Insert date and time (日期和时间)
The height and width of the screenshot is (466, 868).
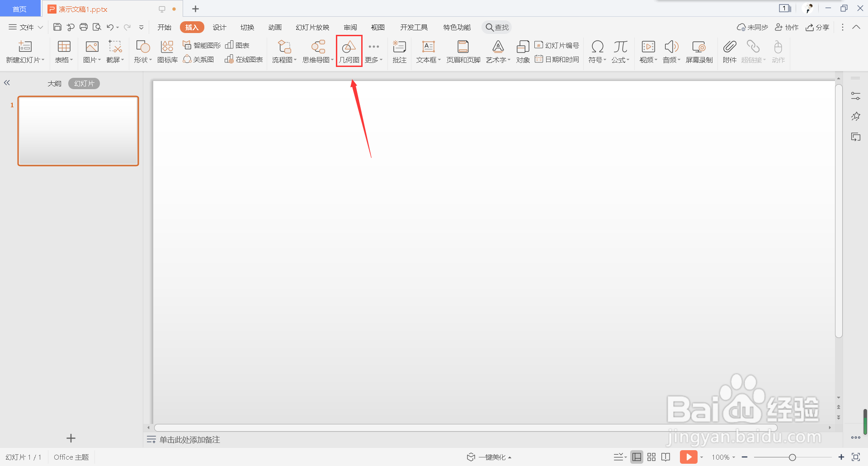click(557, 59)
